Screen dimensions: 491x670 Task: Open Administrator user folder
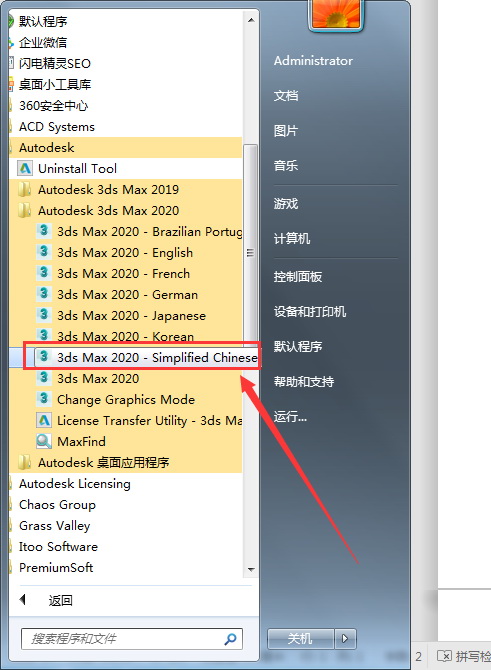point(313,61)
